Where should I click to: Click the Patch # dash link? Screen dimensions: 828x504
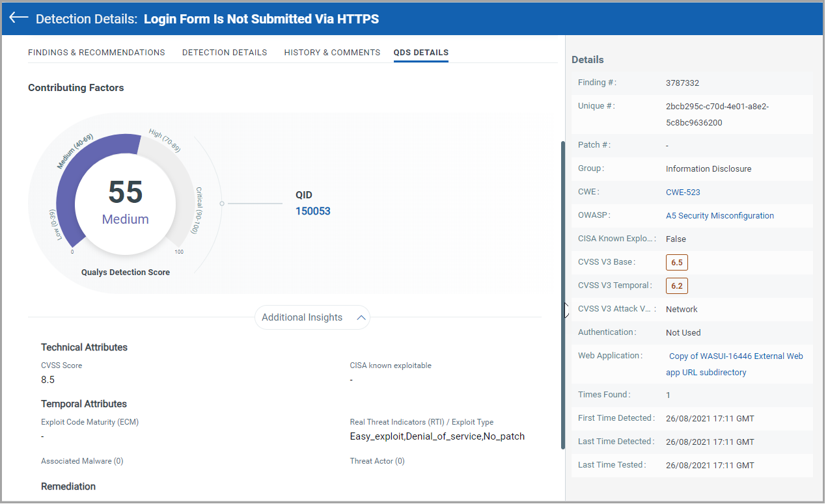click(x=667, y=146)
